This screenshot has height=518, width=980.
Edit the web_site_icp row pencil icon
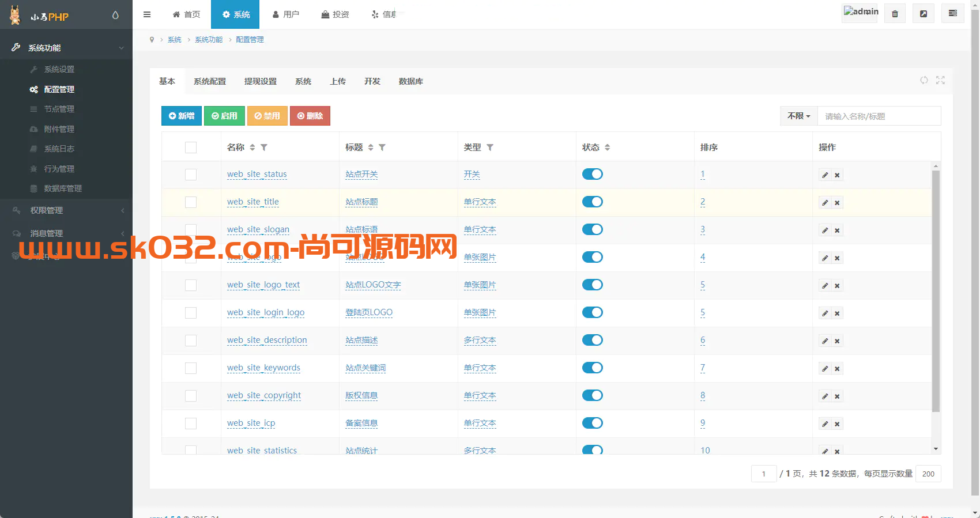point(825,424)
